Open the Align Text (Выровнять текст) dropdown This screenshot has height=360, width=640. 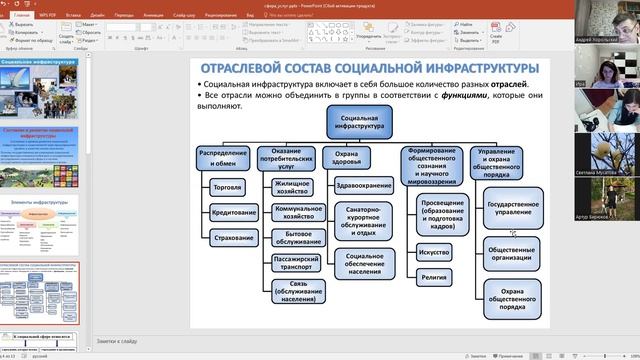point(264,32)
